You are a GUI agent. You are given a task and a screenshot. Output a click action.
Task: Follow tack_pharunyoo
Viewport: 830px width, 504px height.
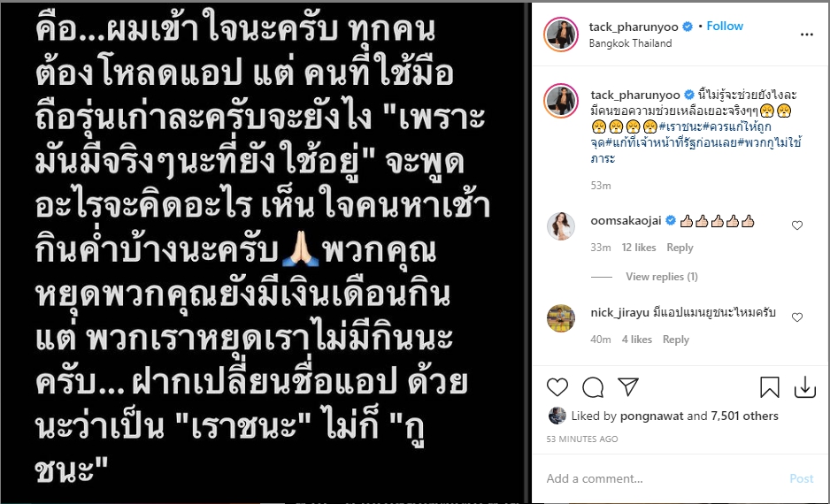tap(725, 26)
